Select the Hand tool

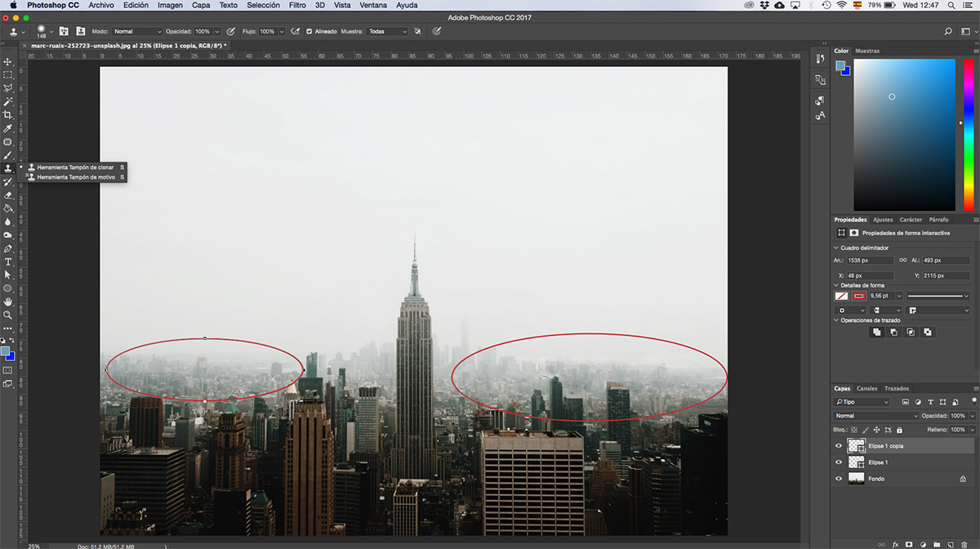tap(8, 301)
